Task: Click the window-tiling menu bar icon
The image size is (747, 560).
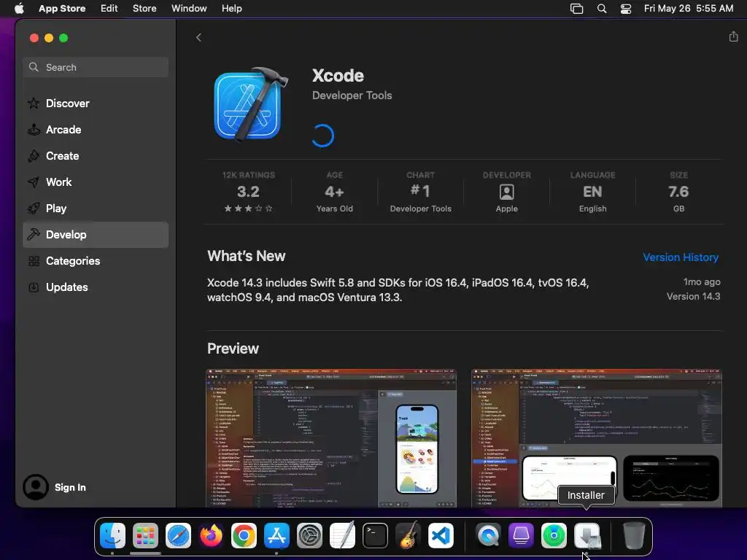Action: click(x=576, y=8)
